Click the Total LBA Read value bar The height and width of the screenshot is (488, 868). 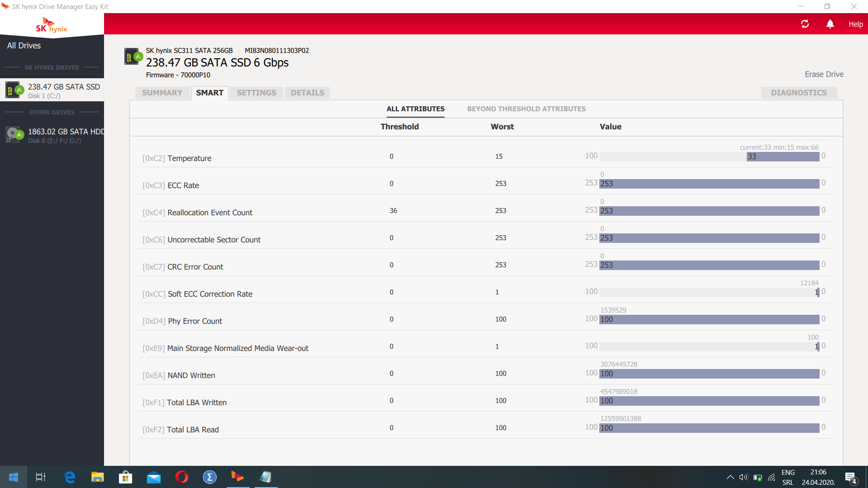[709, 428]
